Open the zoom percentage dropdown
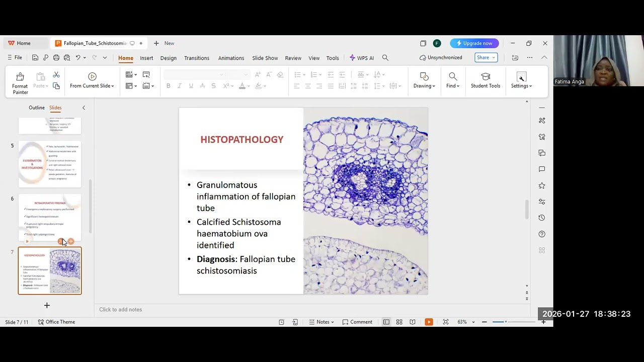Screen dimensions: 644x362 click(466, 322)
